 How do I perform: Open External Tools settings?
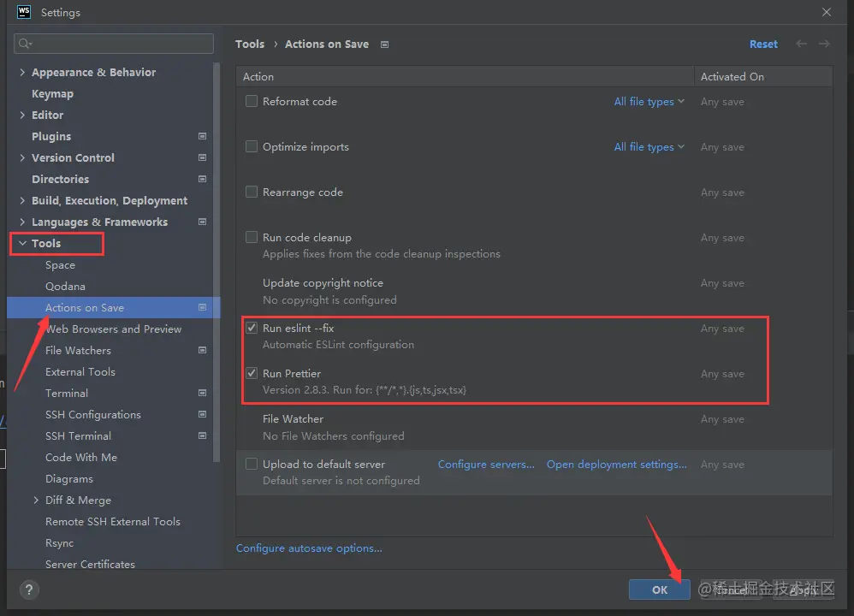[x=80, y=371]
